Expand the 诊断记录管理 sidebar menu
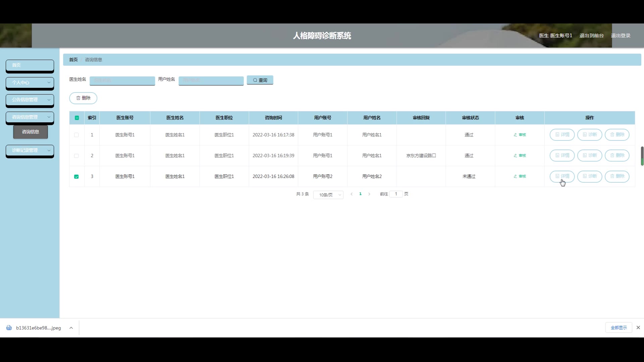The width and height of the screenshot is (644, 362). (x=30, y=150)
